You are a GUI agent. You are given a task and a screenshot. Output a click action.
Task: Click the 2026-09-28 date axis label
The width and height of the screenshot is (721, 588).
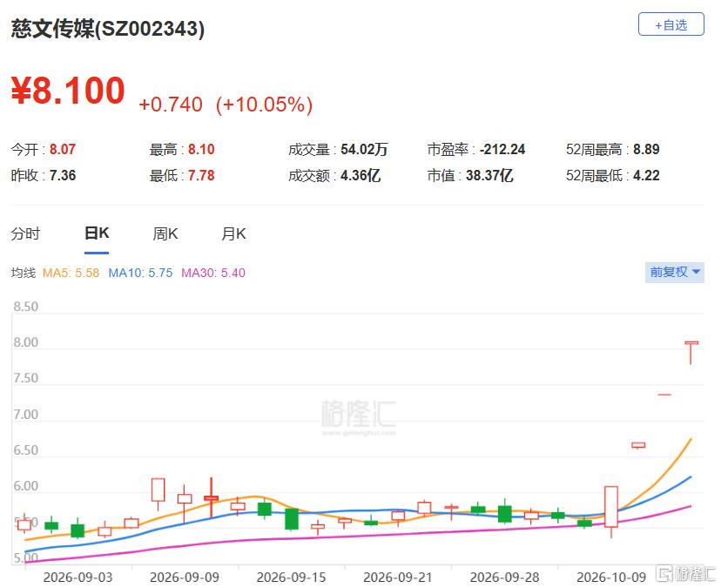(x=504, y=577)
